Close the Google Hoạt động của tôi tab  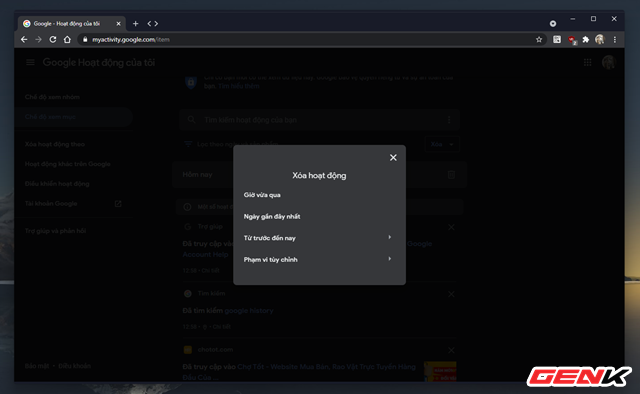pyautogui.click(x=118, y=24)
